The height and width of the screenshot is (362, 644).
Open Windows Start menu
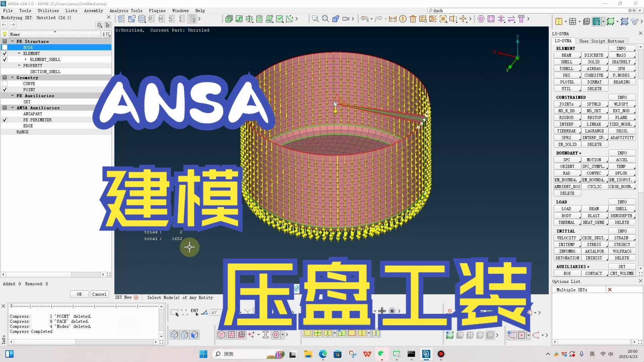click(x=203, y=354)
